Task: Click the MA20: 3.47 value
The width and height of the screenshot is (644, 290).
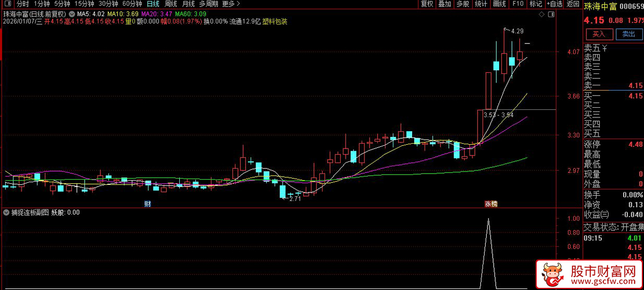Action: pyautogui.click(x=157, y=13)
